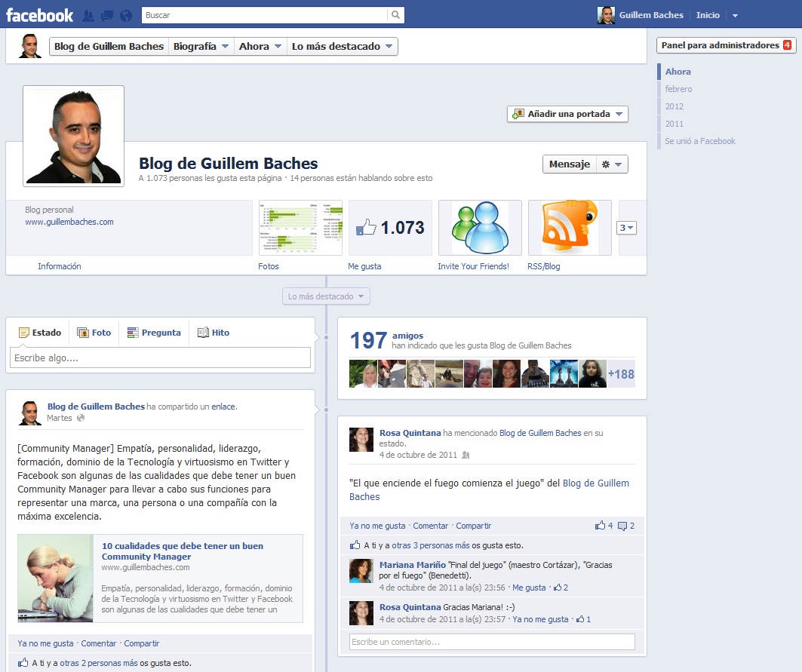Go to Inicio in the top bar
The height and width of the screenshot is (672, 802).
point(708,15)
